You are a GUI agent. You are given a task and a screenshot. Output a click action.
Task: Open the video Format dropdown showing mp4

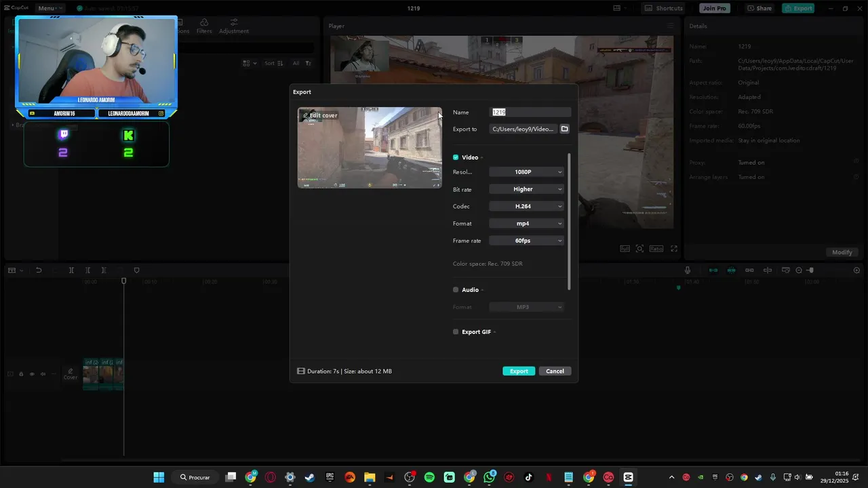tap(526, 224)
